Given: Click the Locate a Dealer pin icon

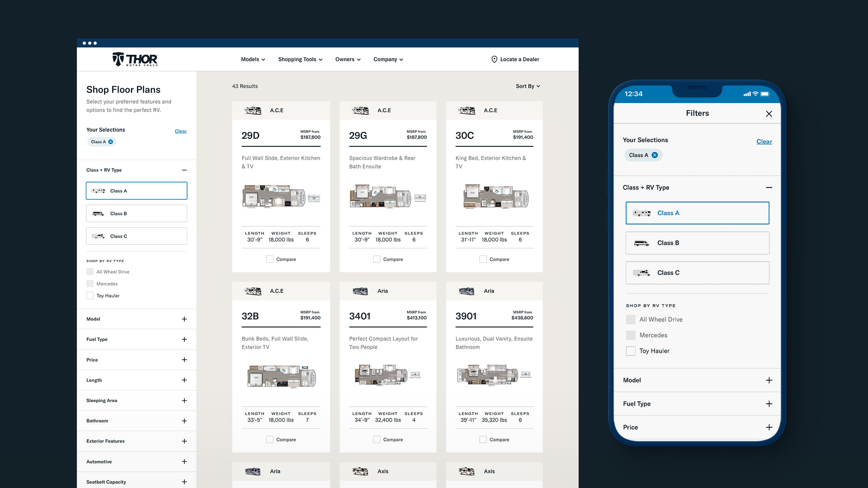Looking at the screenshot, I should click(494, 59).
